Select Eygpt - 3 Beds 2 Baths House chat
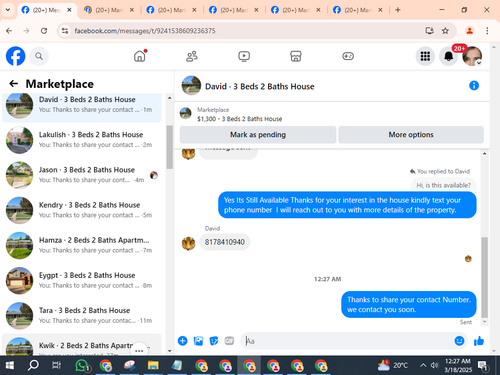Viewport: 500px width, 375px height. (82, 280)
